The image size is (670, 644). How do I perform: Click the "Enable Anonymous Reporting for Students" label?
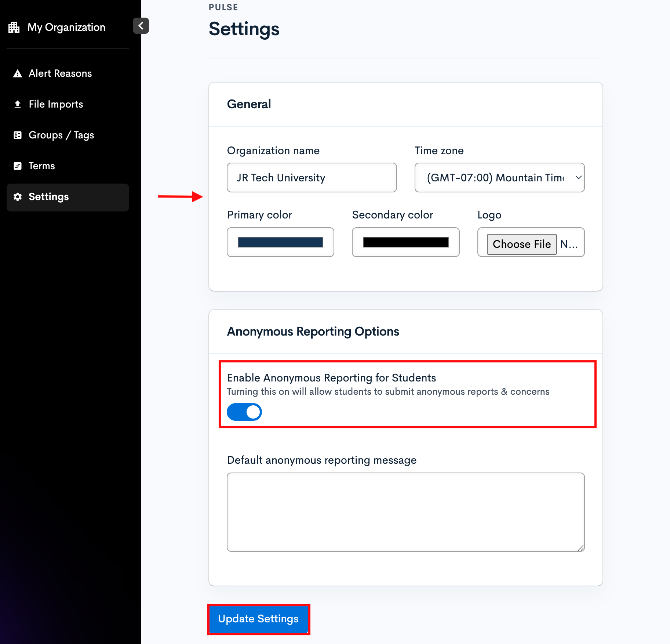click(x=332, y=378)
